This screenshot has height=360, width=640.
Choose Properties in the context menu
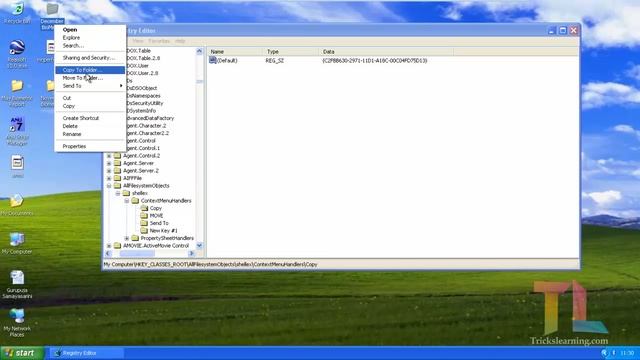click(x=90, y=146)
